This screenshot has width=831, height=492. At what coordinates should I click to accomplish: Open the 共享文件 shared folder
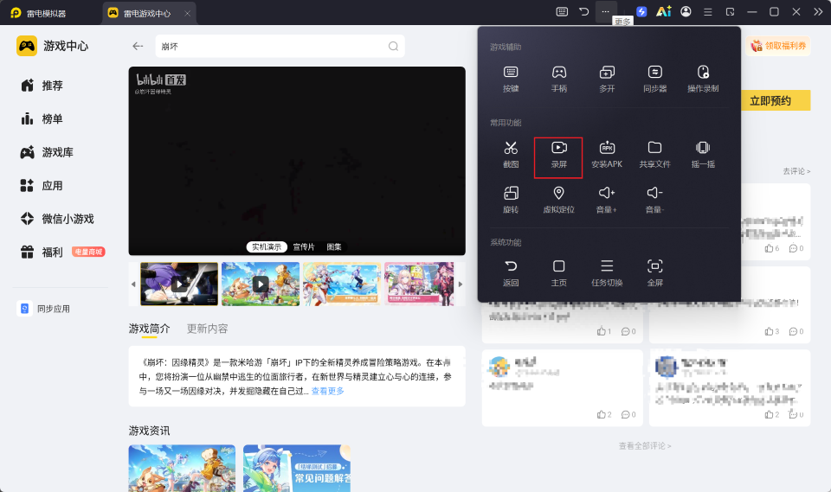(x=655, y=154)
